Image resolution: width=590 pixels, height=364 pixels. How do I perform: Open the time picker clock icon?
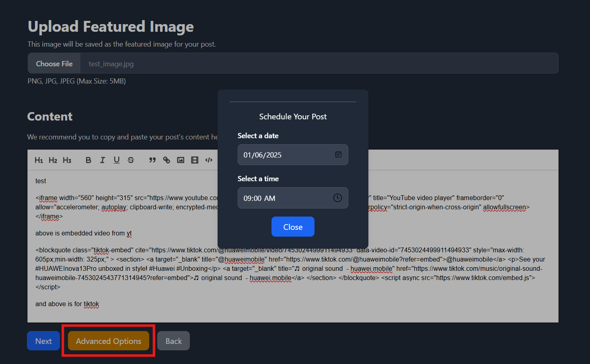tap(337, 198)
